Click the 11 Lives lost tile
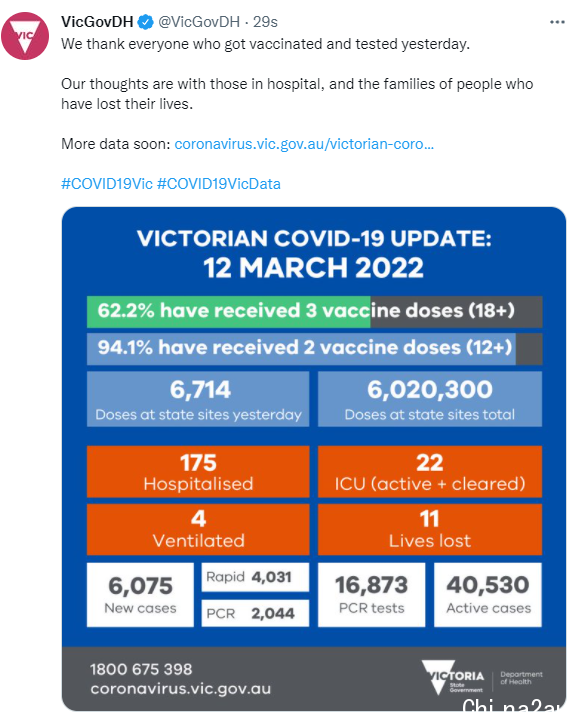The height and width of the screenshot is (721, 573). tap(430, 529)
